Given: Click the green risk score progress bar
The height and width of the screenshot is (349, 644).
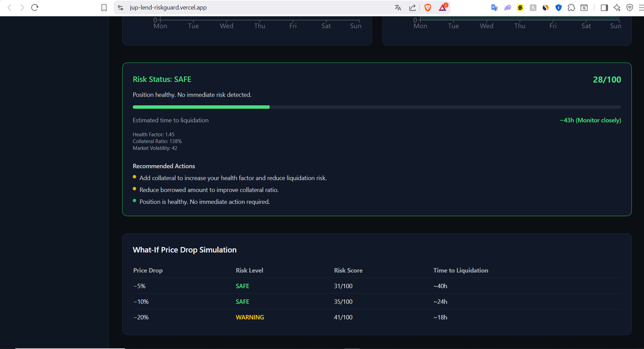Looking at the screenshot, I should click(x=201, y=107).
